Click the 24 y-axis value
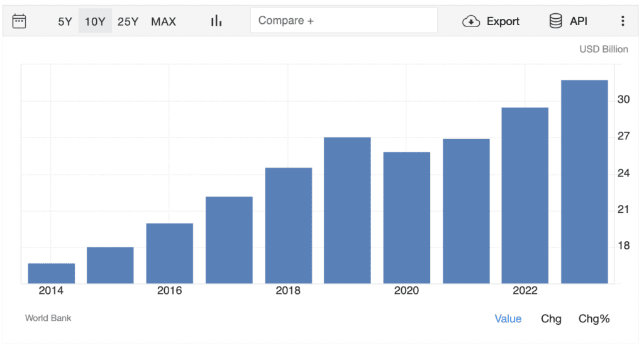The width and height of the screenshot is (644, 348). [623, 173]
